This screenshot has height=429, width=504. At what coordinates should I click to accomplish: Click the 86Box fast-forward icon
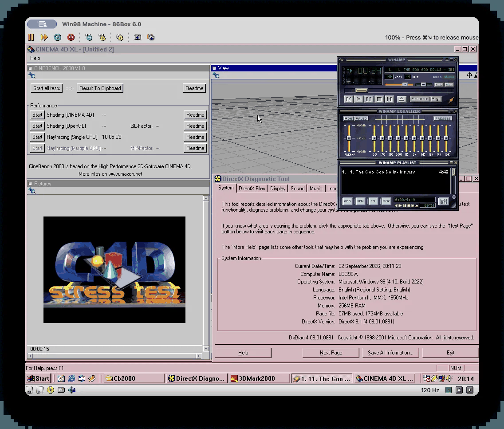44,37
